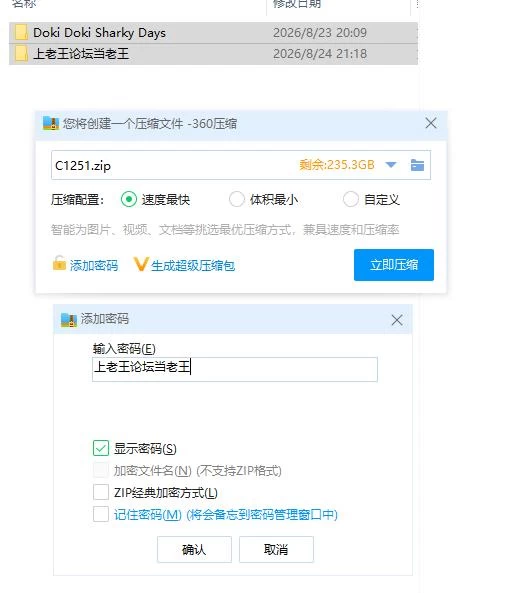Click the 取消 button

(x=276, y=549)
